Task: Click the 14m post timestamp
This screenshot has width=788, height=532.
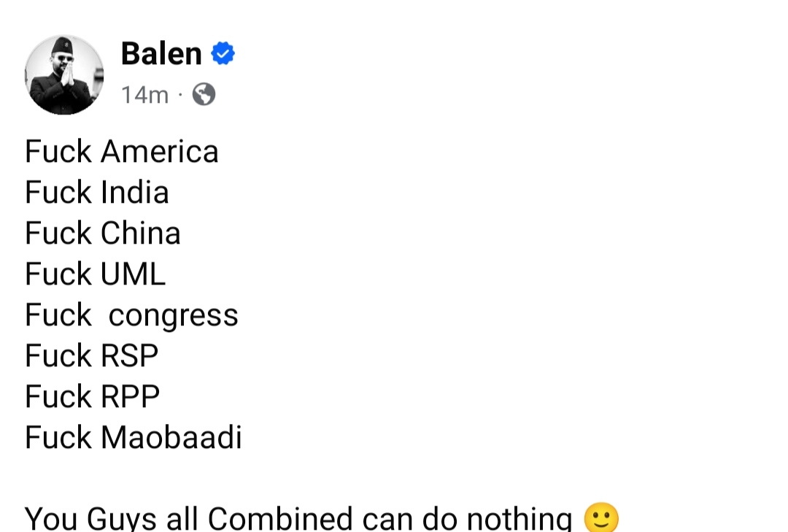Action: click(x=144, y=95)
